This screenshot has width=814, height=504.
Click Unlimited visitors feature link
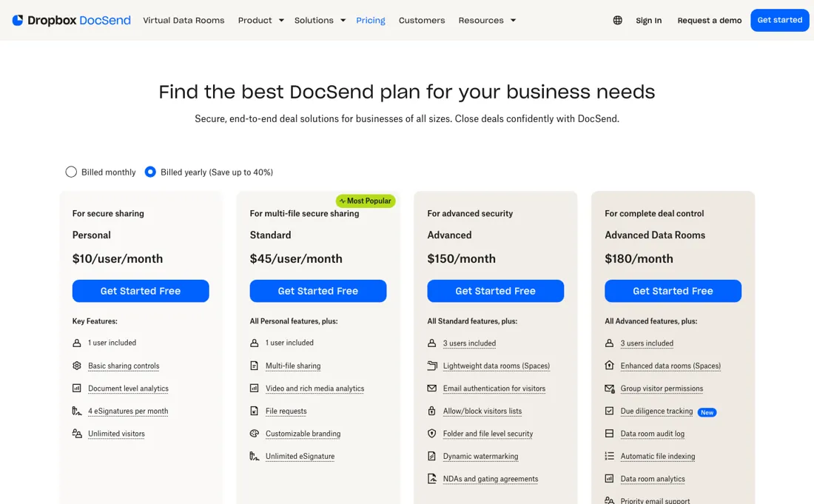(116, 434)
